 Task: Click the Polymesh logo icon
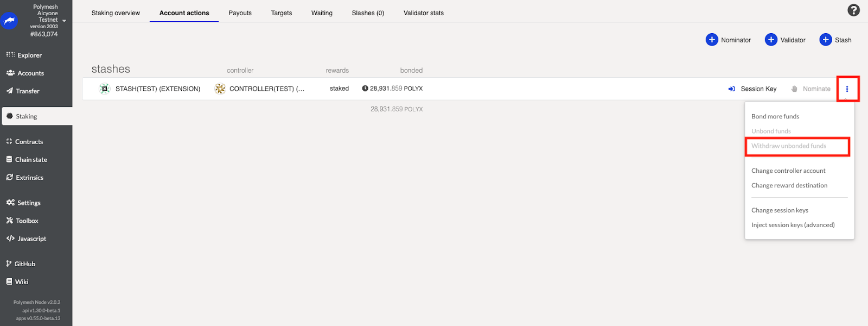10,21
